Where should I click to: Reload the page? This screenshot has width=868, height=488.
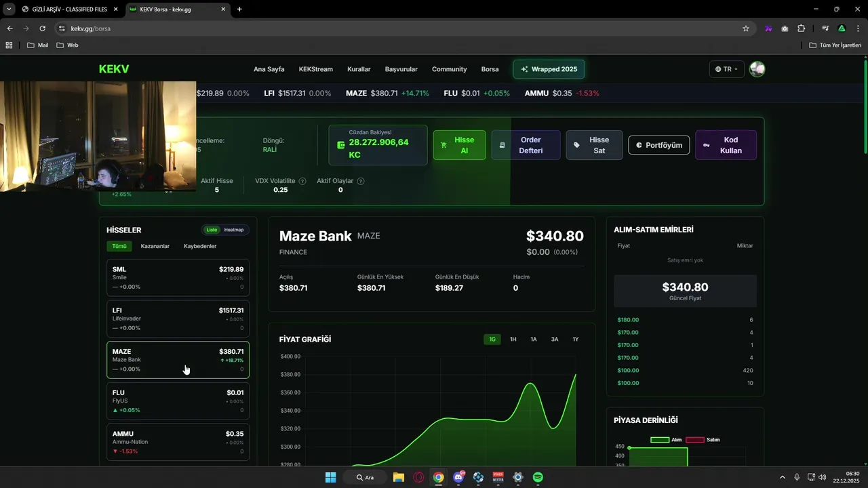pos(42,28)
